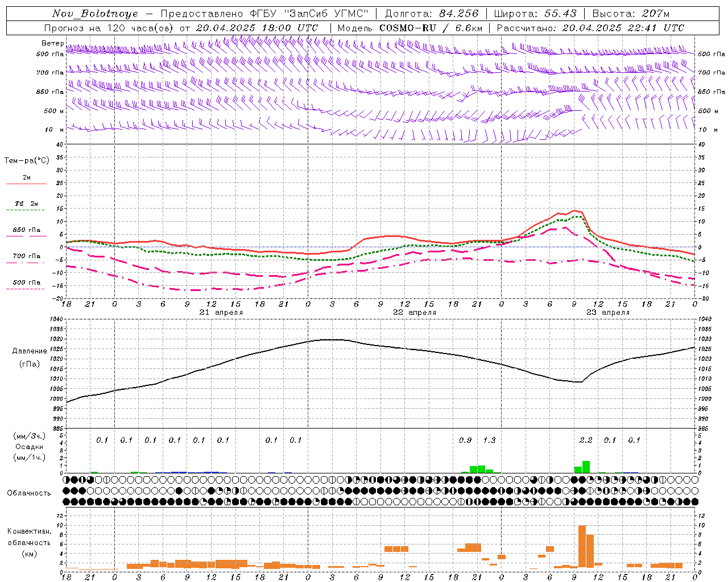Click the ФГБУ "ЗапСиб УГМС" provider text
This screenshot has width=728, height=582.
[309, 14]
